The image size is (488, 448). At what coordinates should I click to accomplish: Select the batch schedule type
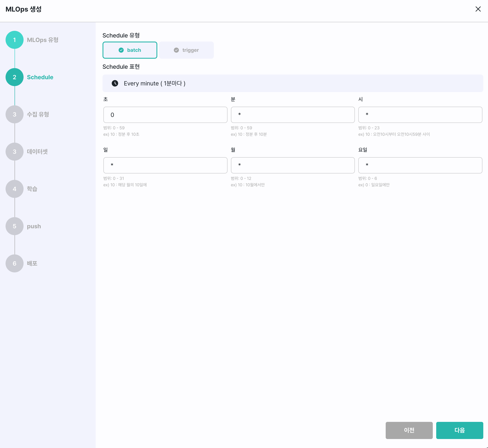tap(130, 50)
